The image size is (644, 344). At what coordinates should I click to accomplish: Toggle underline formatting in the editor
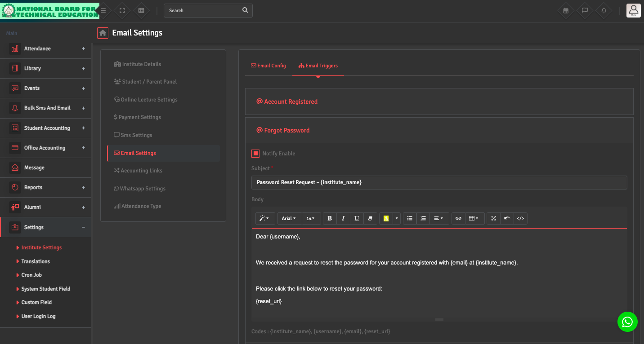357,218
